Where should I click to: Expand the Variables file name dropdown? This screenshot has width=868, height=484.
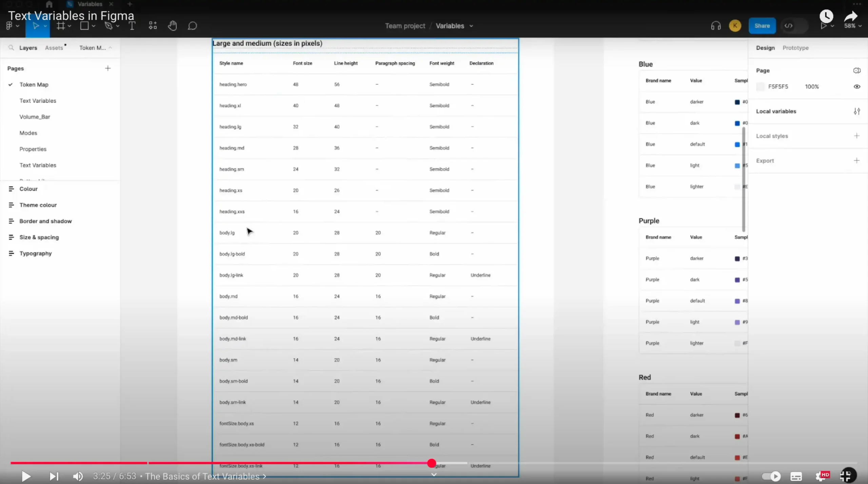click(x=471, y=26)
